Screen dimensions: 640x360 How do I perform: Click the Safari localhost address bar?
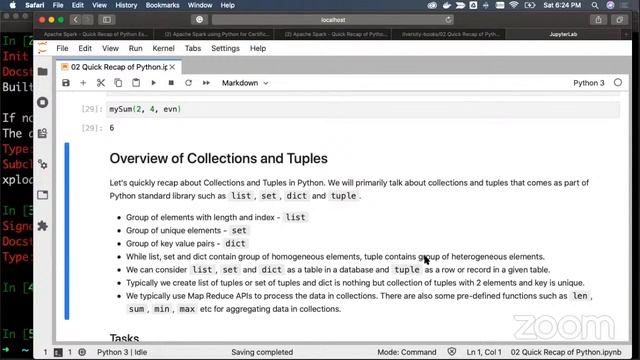click(333, 20)
